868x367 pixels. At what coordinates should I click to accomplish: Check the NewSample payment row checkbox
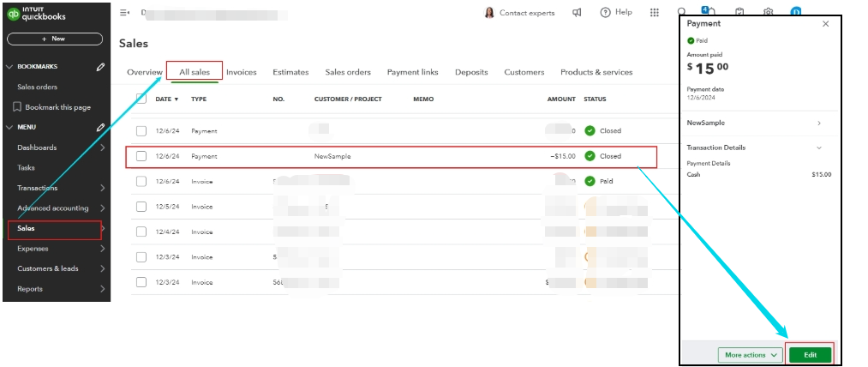coord(141,157)
